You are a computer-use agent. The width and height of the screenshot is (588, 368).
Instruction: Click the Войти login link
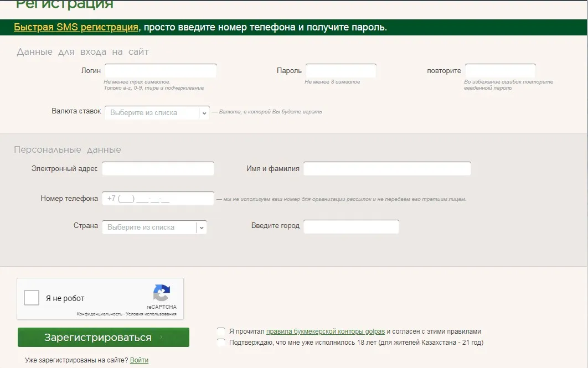[139, 360]
